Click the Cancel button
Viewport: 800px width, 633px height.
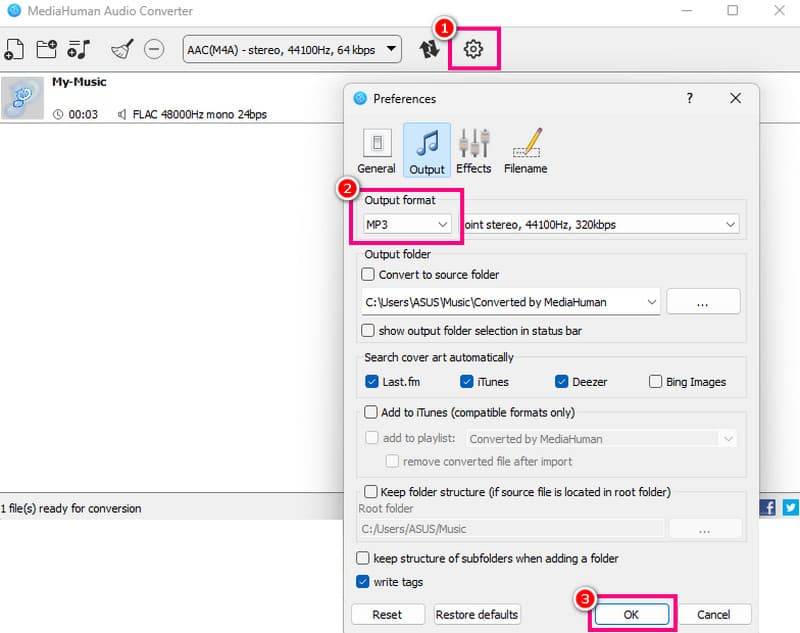(714, 614)
